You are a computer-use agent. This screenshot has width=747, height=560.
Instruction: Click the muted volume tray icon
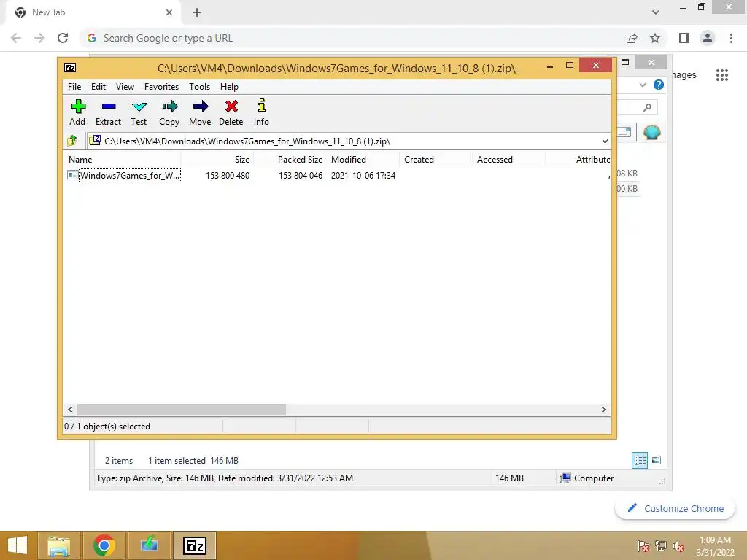coord(678,545)
